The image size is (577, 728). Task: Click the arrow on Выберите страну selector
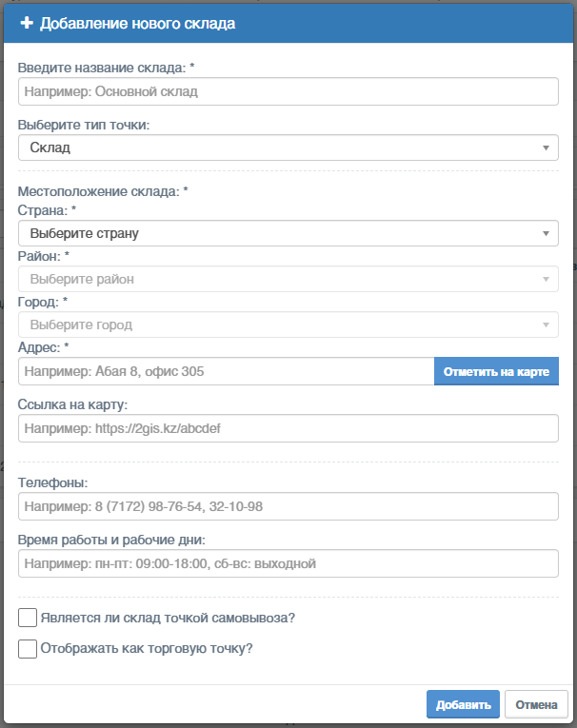pos(546,233)
